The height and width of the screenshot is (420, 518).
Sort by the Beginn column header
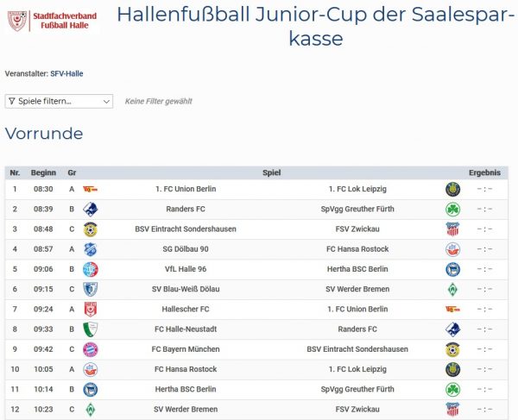coord(43,172)
